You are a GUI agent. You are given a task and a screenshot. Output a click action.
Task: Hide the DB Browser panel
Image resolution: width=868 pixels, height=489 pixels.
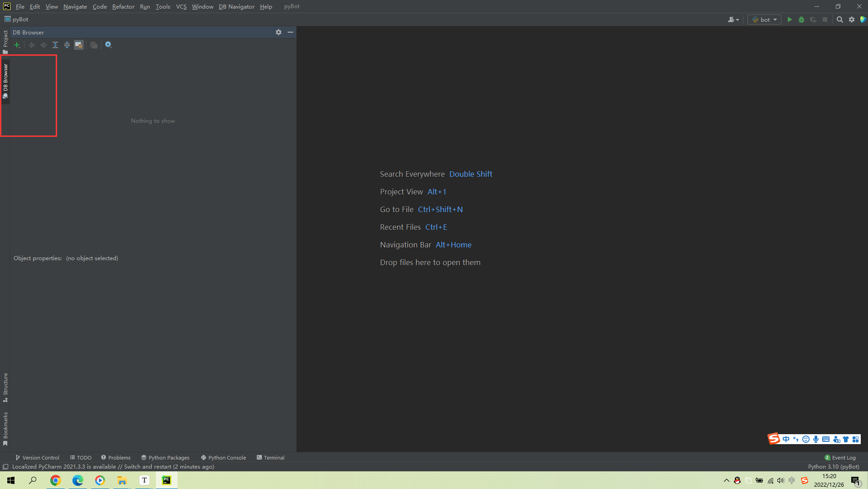290,32
